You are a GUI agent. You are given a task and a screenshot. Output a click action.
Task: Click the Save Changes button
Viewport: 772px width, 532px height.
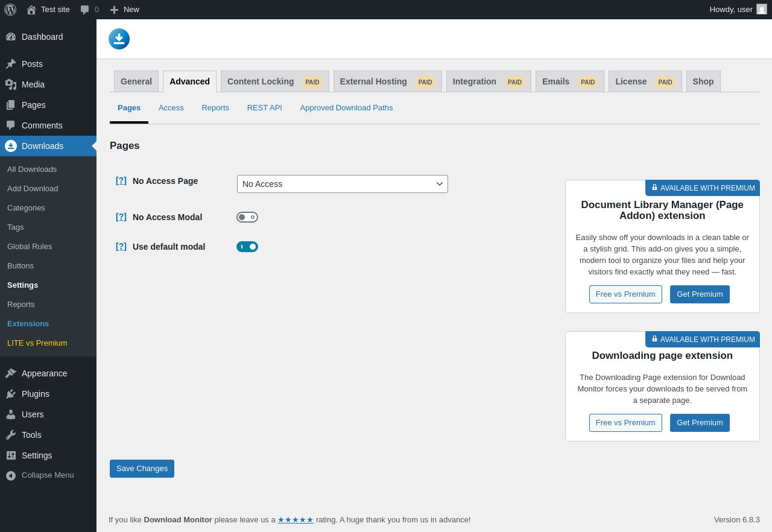[x=142, y=469]
